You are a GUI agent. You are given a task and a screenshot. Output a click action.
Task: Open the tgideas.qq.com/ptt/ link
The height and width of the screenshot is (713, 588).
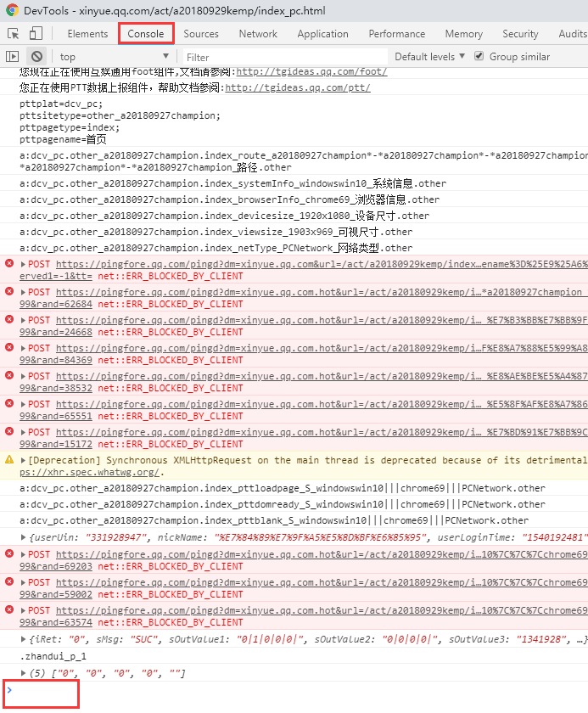point(298,87)
